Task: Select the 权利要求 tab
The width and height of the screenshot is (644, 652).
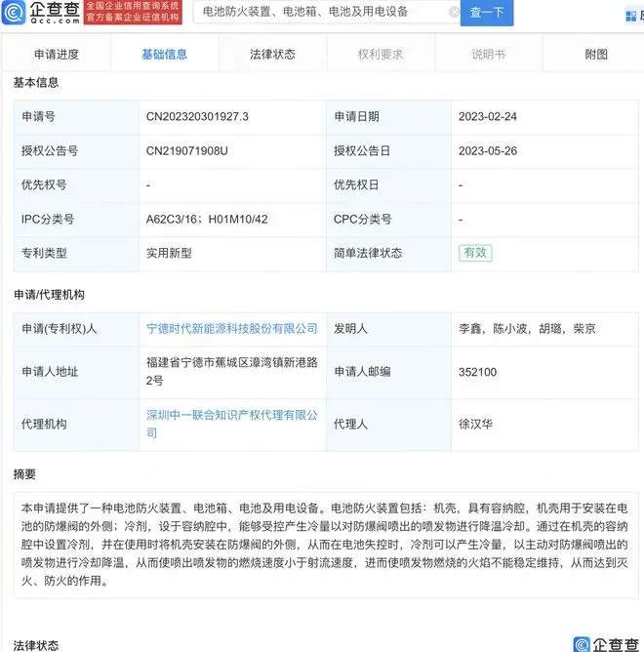Action: [x=381, y=55]
